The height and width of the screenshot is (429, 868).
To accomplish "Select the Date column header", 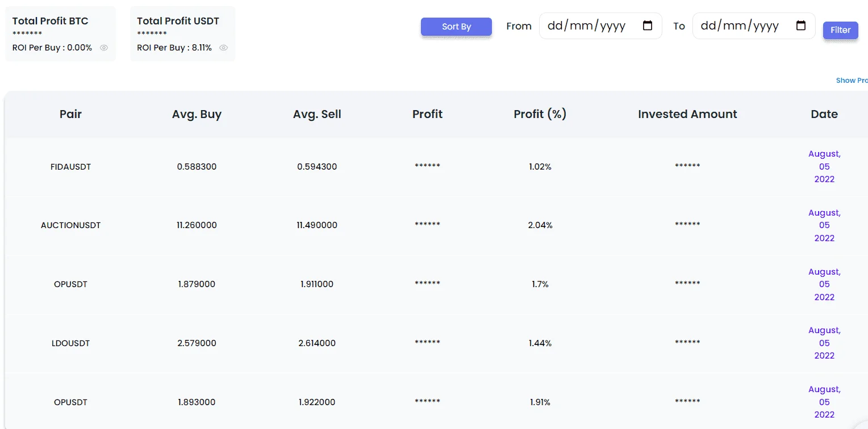I will coord(824,114).
